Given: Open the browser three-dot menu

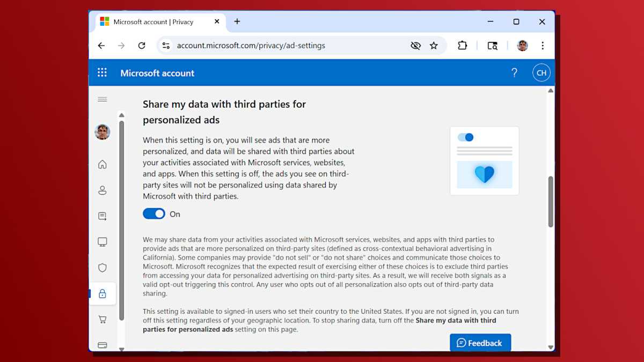Looking at the screenshot, I should pos(543,46).
